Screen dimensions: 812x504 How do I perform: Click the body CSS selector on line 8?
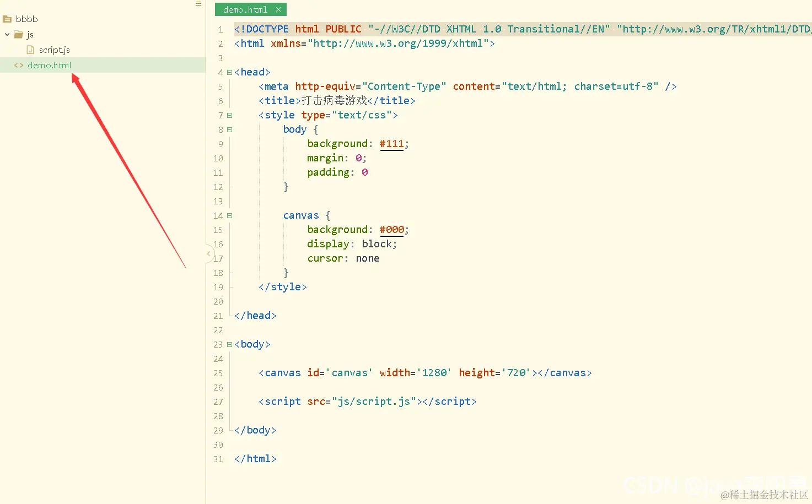tap(295, 129)
